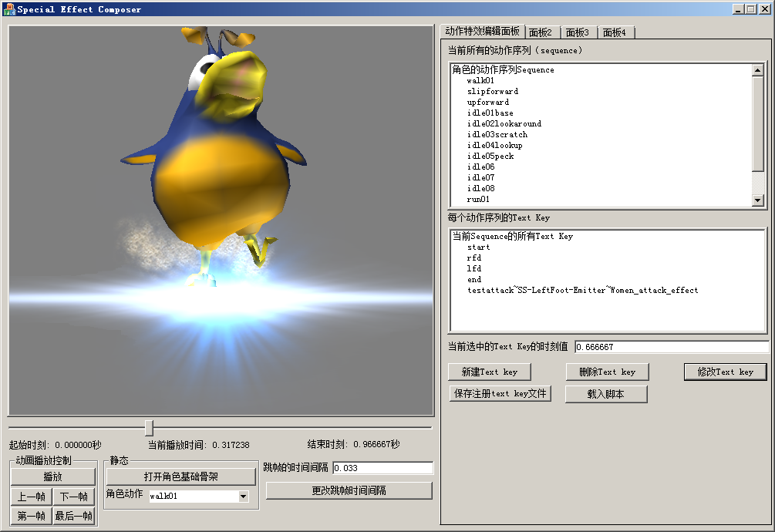Click the 删除Text key button

607,372
